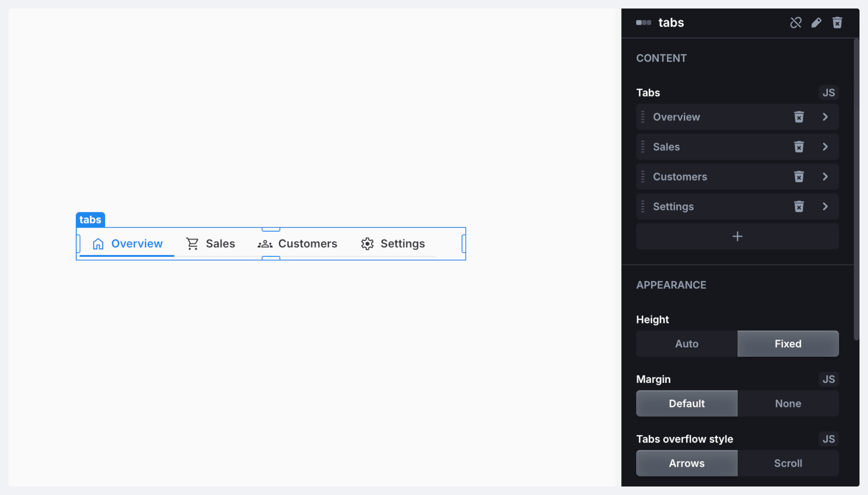868x495 pixels.
Task: Open the Customers tab on canvas
Action: pos(297,244)
